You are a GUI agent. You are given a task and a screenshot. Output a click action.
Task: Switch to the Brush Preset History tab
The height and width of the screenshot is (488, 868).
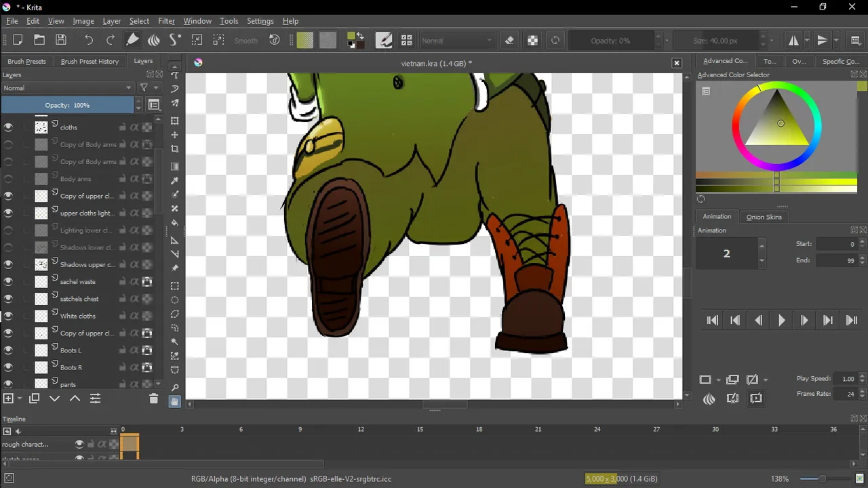90,61
